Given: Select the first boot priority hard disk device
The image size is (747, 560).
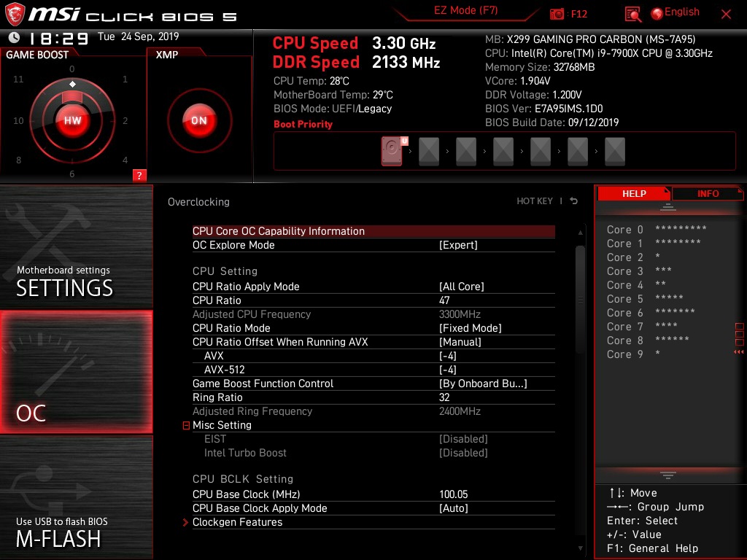Looking at the screenshot, I should [x=392, y=151].
